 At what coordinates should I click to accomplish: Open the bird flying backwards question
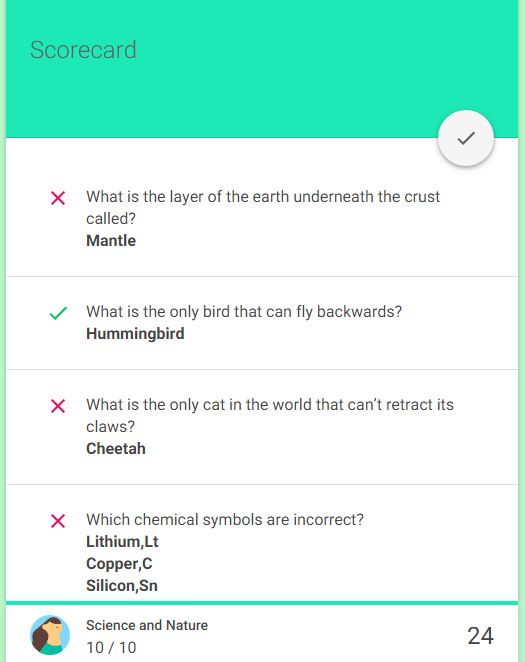coord(244,312)
